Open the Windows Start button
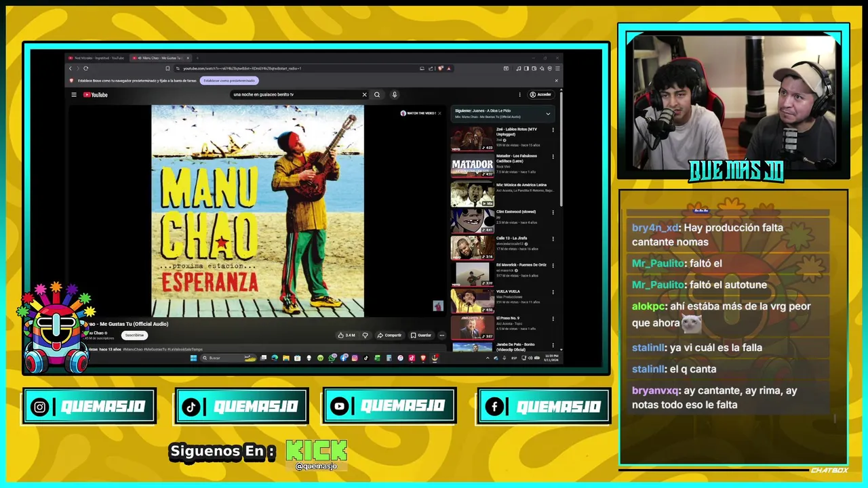 (x=193, y=358)
